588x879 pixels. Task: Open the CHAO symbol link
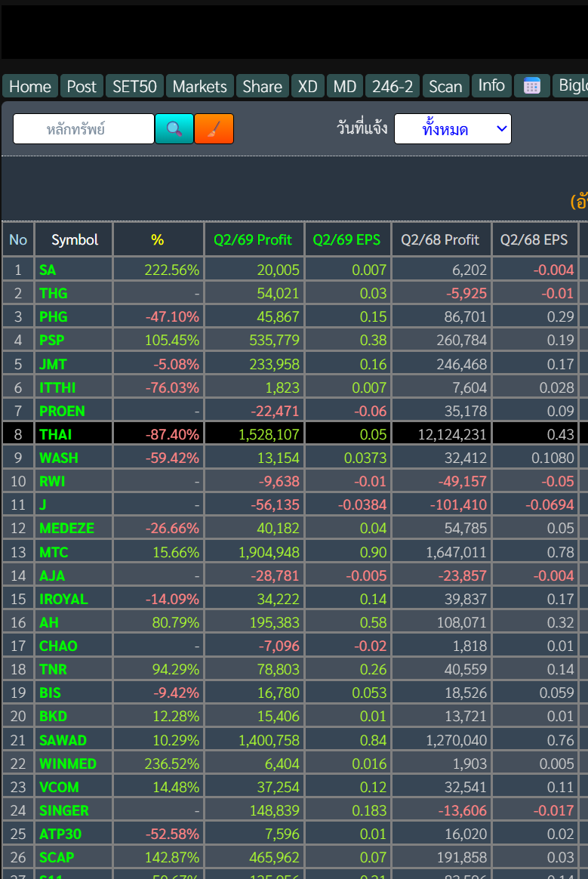click(58, 646)
